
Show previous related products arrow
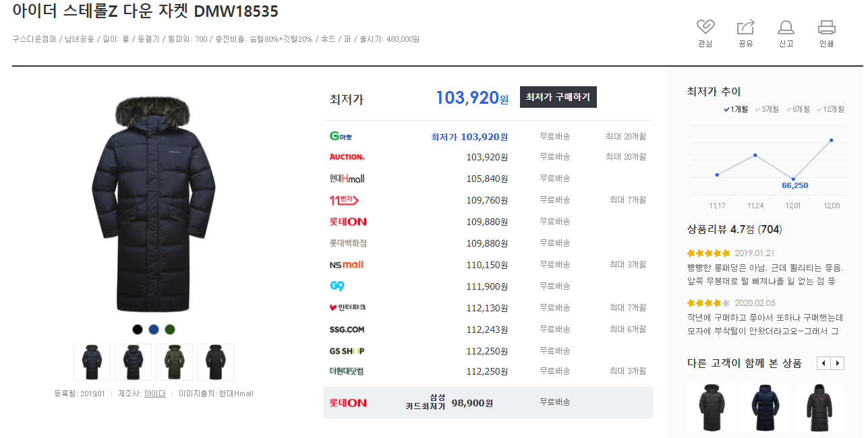(x=823, y=363)
